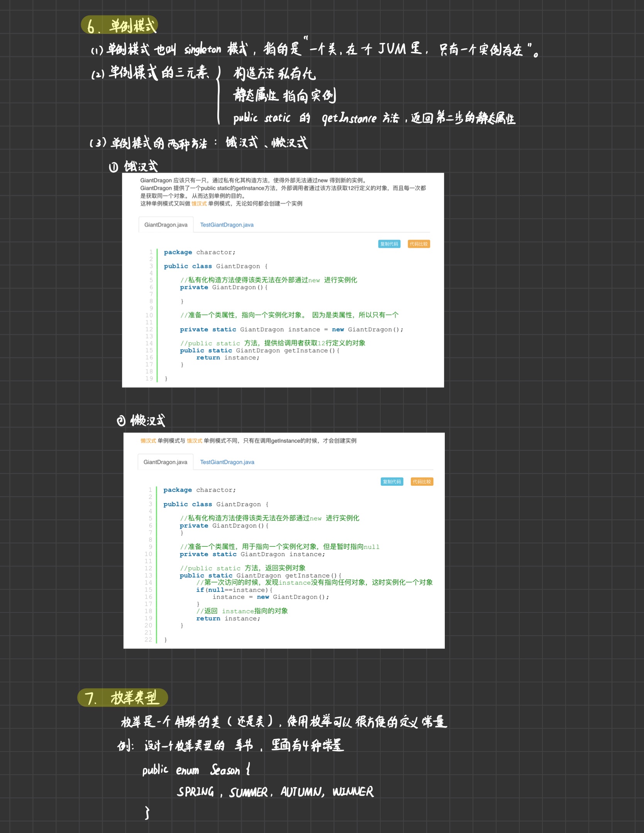Switch to TestGiantDragon.java tab in 饿汉式 panel
This screenshot has width=644, height=833.
227,225
